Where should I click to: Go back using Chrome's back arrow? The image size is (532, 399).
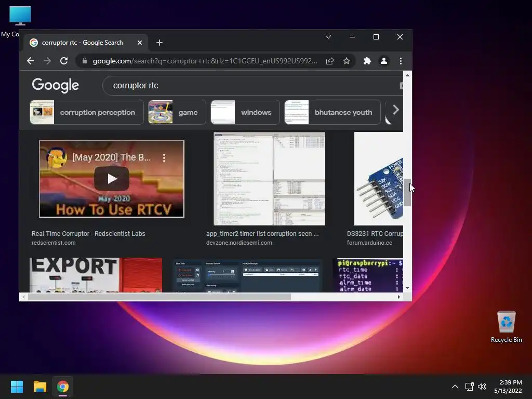[x=31, y=61]
